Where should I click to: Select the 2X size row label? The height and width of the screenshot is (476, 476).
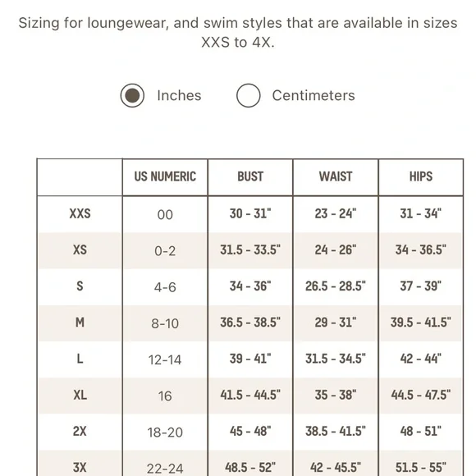click(80, 431)
